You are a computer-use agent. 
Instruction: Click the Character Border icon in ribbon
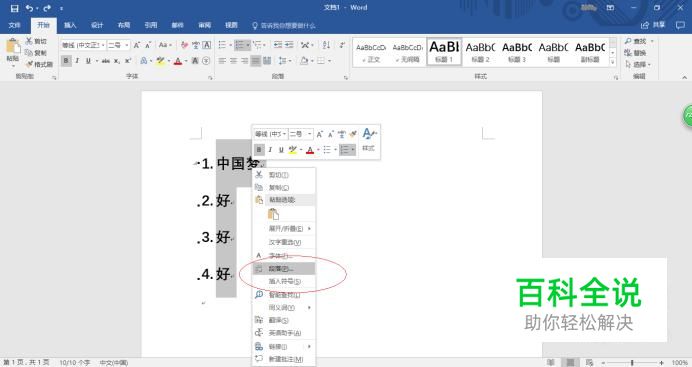207,45
